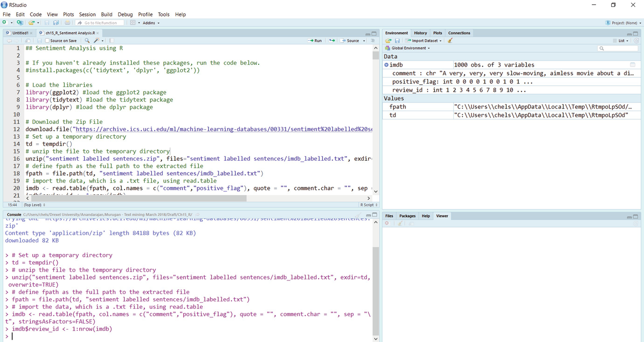
Task: Open the Addins dropdown
Action: click(x=151, y=23)
